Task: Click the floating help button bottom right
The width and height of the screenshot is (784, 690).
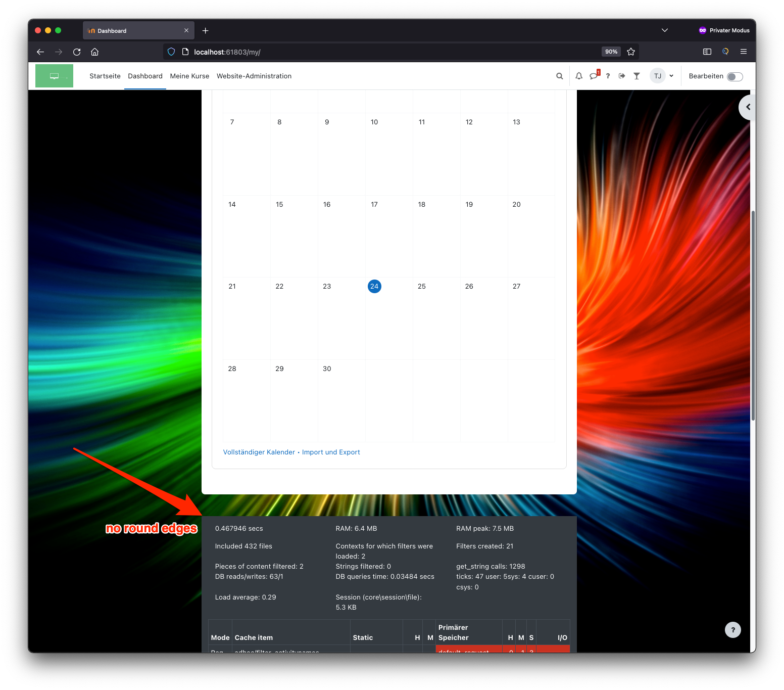Action: click(x=733, y=630)
